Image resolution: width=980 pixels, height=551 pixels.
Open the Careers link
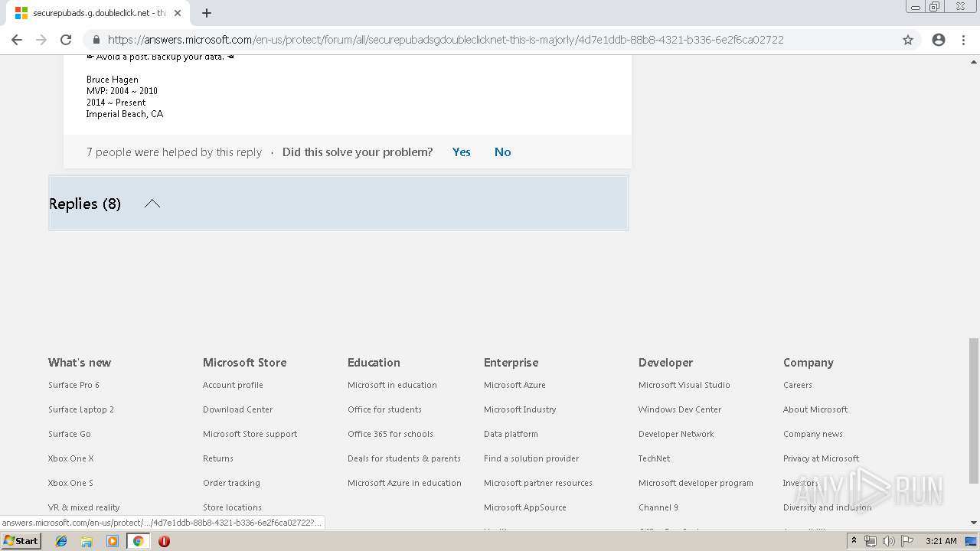[x=798, y=385]
